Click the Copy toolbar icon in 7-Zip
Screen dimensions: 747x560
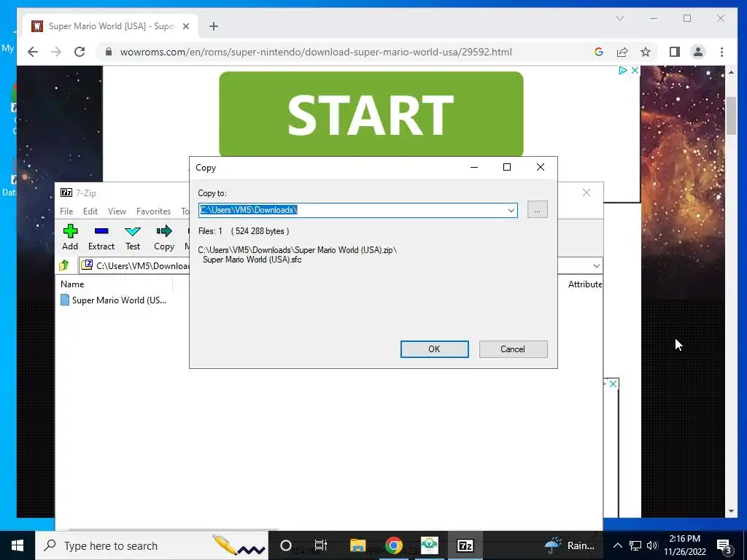click(164, 237)
